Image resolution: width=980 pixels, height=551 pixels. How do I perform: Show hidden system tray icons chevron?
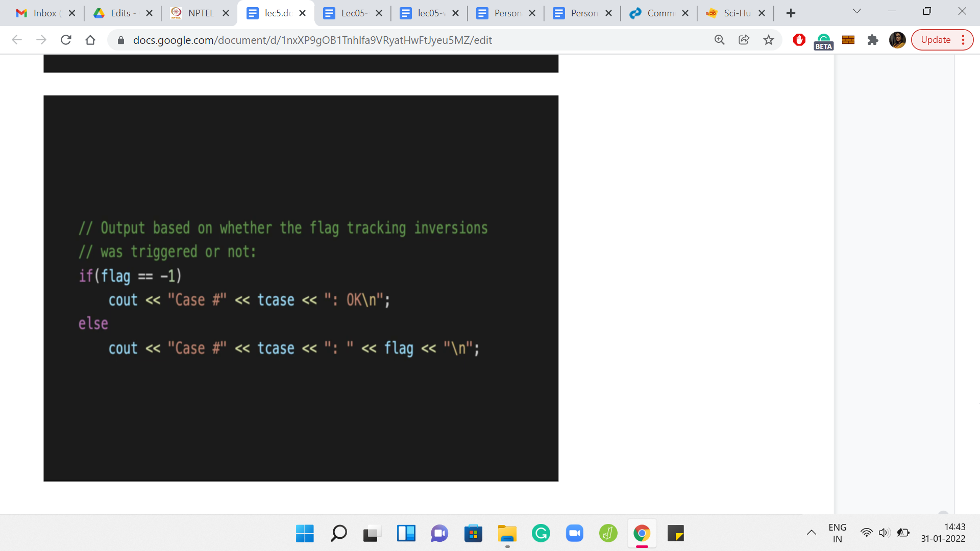[811, 533]
